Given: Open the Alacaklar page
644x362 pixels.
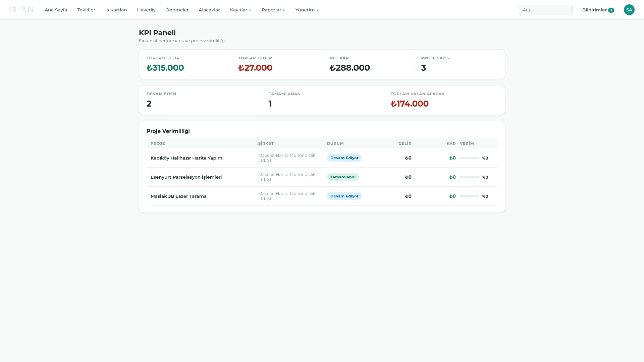Looking at the screenshot, I should pos(209,10).
